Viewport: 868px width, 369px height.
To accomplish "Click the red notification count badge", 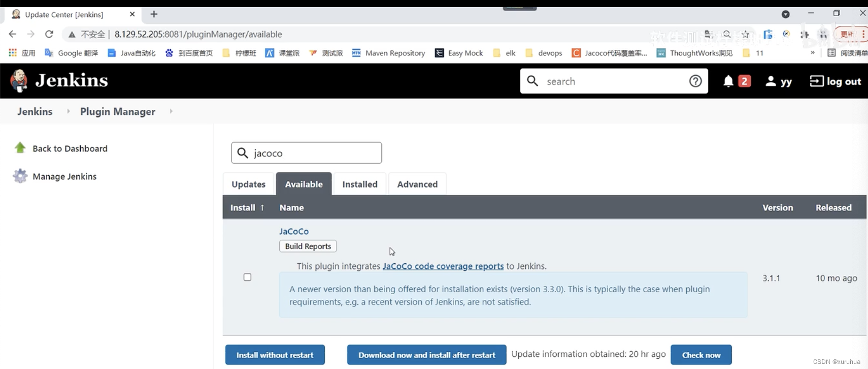I will click(744, 81).
